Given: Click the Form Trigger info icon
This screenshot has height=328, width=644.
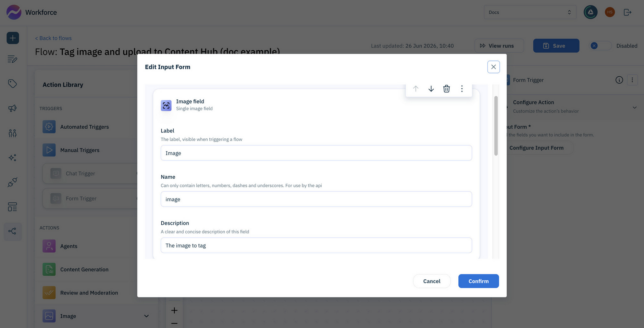Looking at the screenshot, I should click(x=619, y=80).
